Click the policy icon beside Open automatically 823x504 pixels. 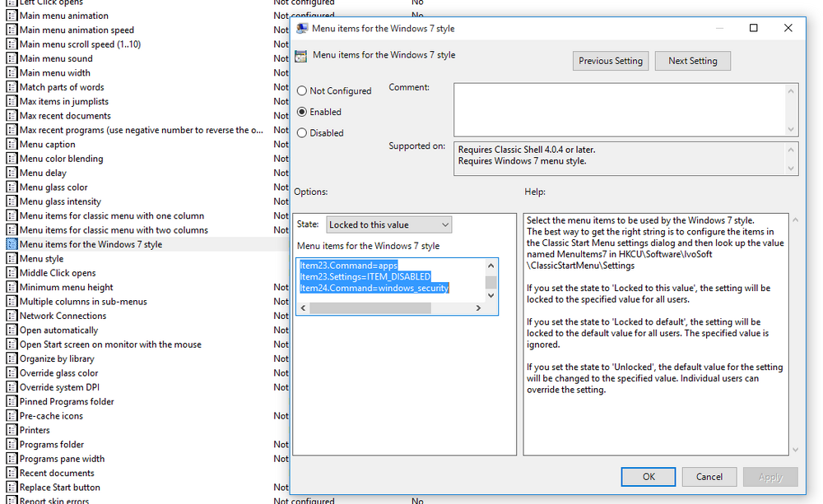(x=12, y=330)
